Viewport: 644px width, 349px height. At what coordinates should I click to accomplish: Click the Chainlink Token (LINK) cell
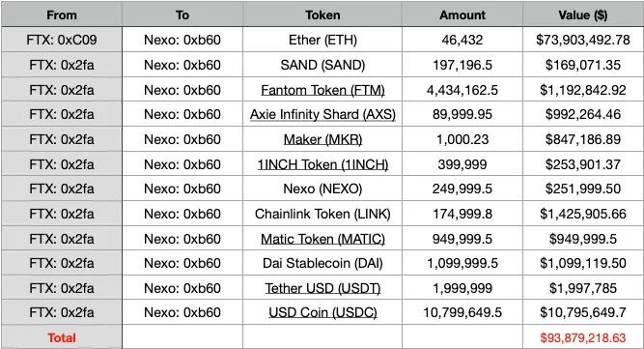322,214
